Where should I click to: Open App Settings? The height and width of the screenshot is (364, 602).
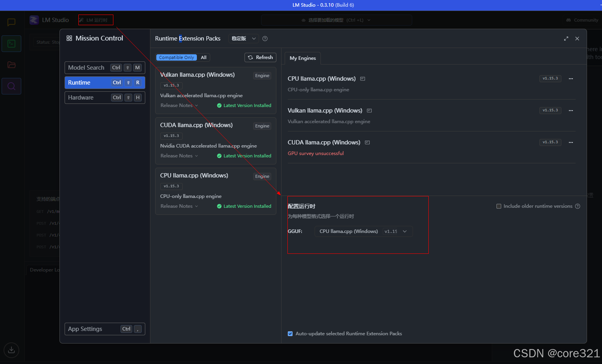click(105, 329)
